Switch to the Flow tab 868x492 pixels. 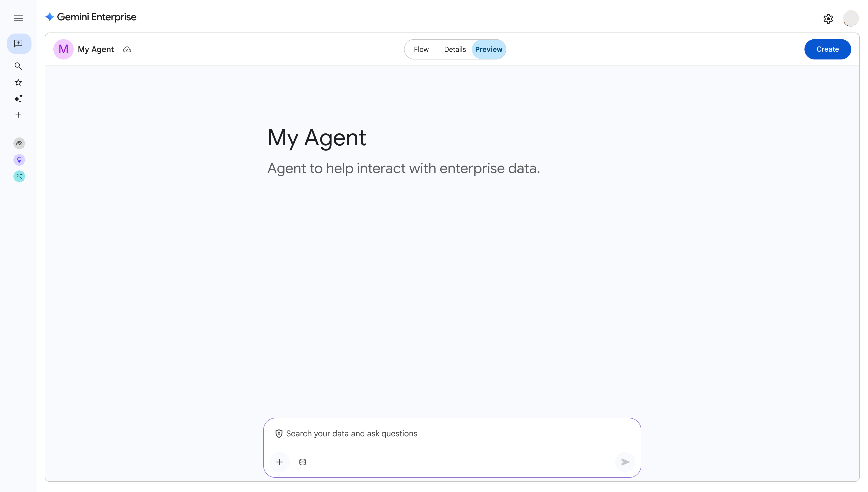[421, 49]
